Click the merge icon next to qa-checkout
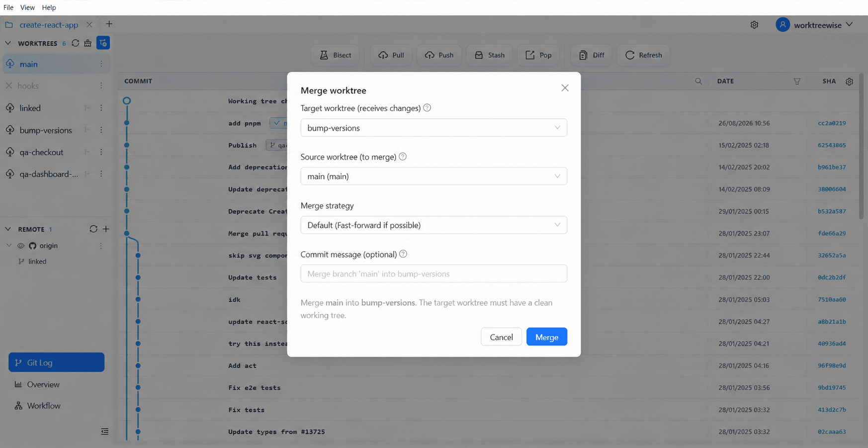The height and width of the screenshot is (448, 868). (x=87, y=152)
